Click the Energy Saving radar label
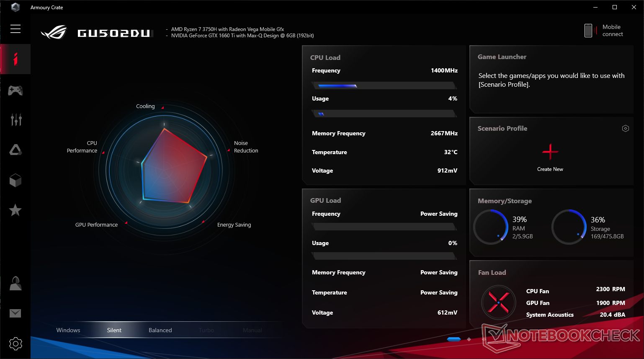644x359 pixels. pos(234,225)
